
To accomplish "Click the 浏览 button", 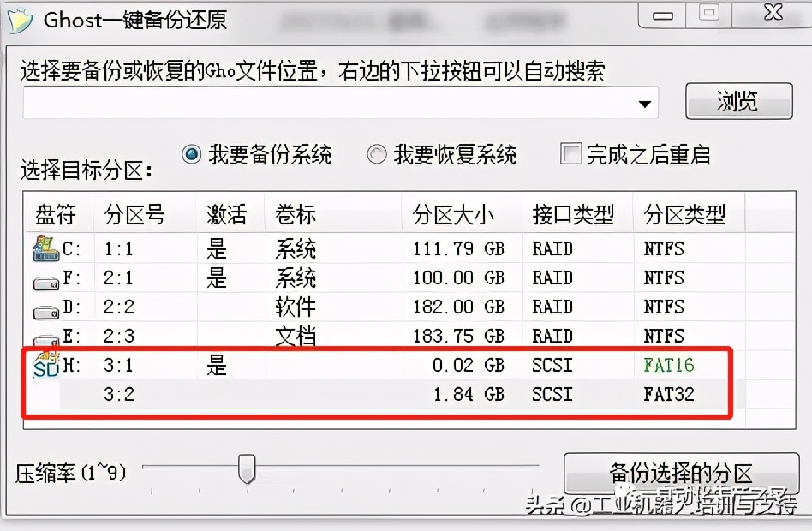I will click(737, 101).
